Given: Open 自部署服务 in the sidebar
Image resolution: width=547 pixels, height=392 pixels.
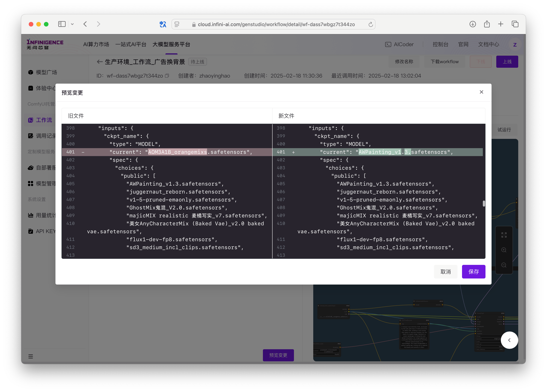Looking at the screenshot, I should 41,168.
